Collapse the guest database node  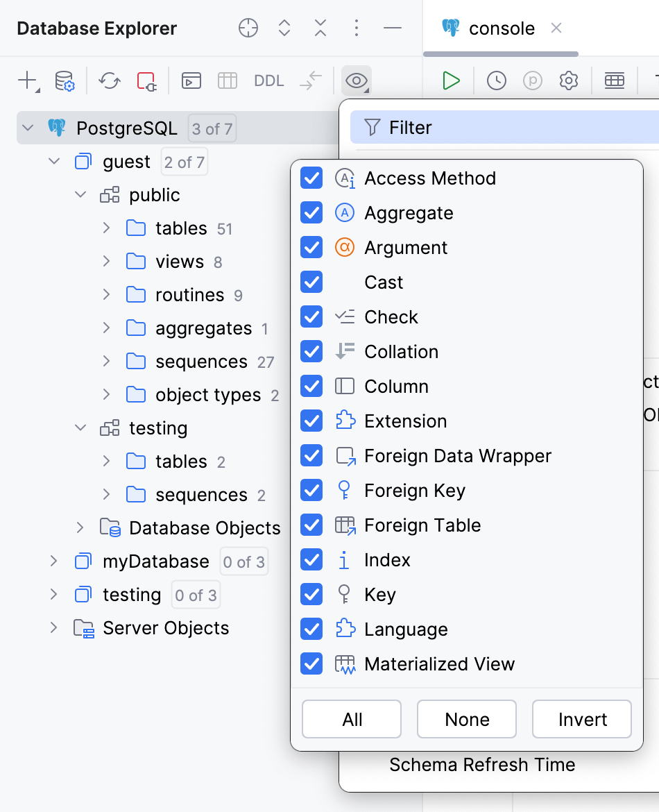click(x=54, y=161)
